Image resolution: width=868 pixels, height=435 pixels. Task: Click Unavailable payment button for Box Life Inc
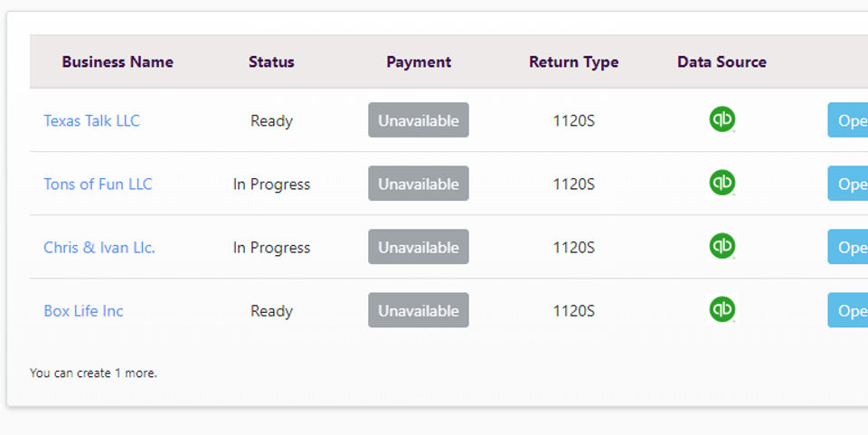419,310
